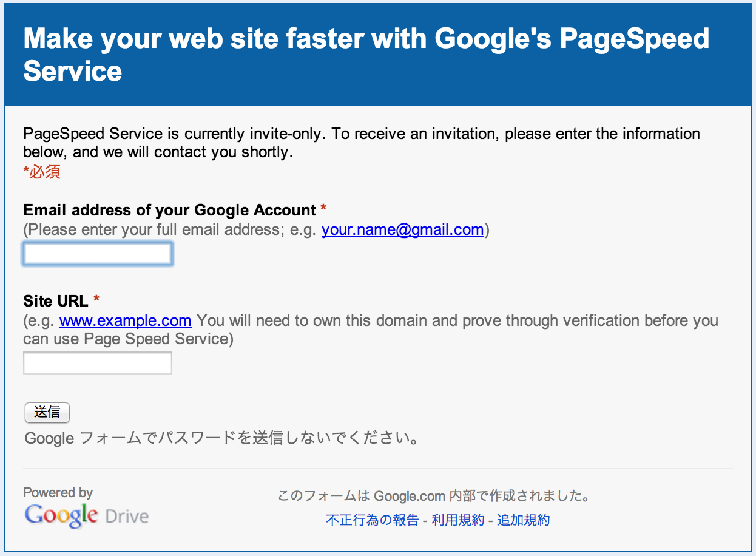Click the invite-only description paragraph
Image resolution: width=756 pixels, height=556 pixels.
[x=362, y=143]
